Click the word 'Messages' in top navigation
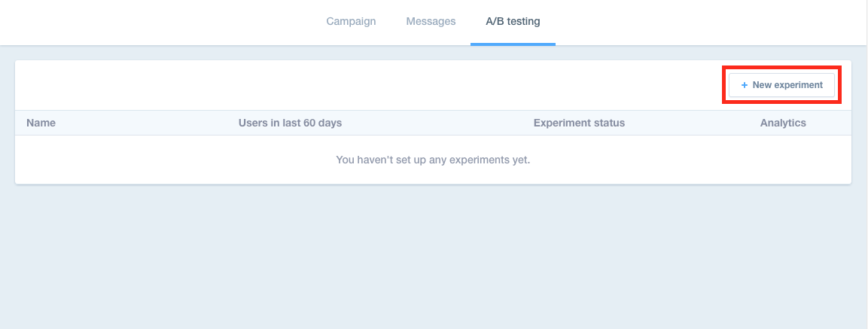Viewport: 868px width, 329px height. [x=431, y=21]
